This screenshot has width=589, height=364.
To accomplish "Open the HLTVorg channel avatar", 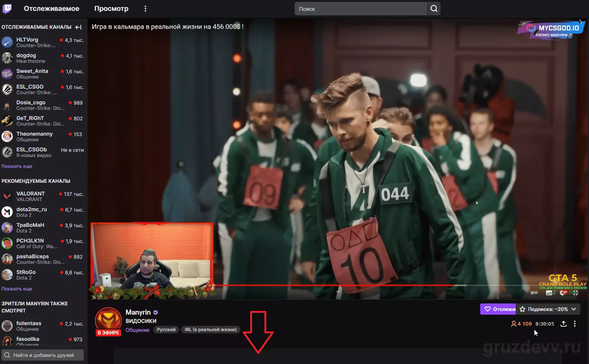I will point(7,42).
